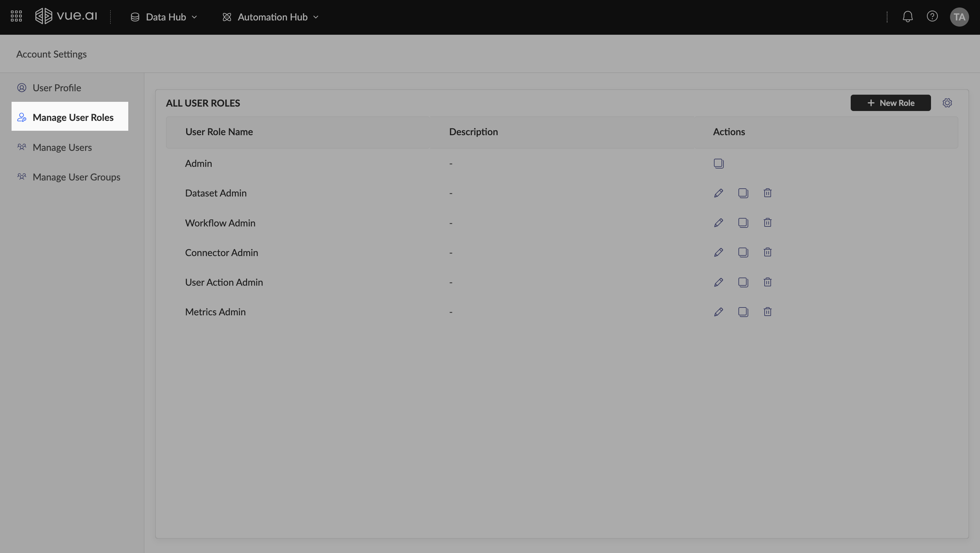Open the help question mark icon
980x553 pixels.
click(x=932, y=16)
